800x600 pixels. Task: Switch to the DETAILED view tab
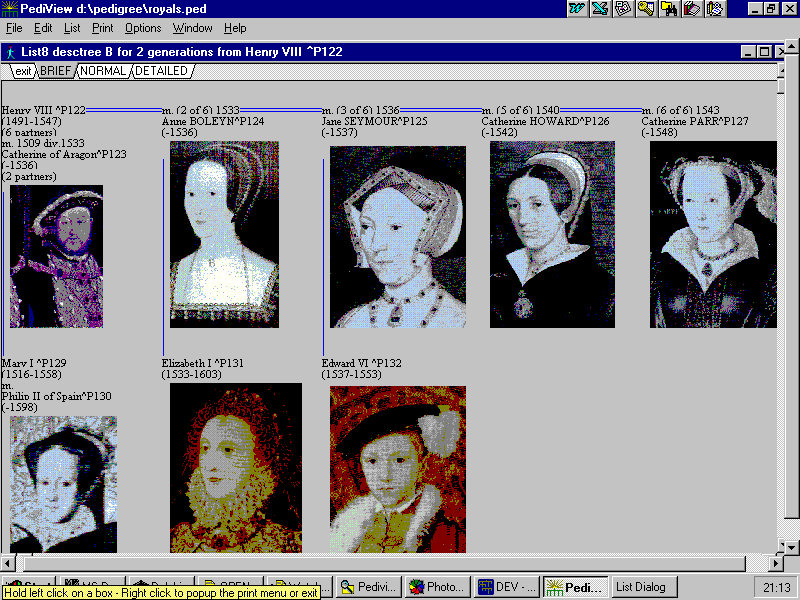pyautogui.click(x=161, y=71)
